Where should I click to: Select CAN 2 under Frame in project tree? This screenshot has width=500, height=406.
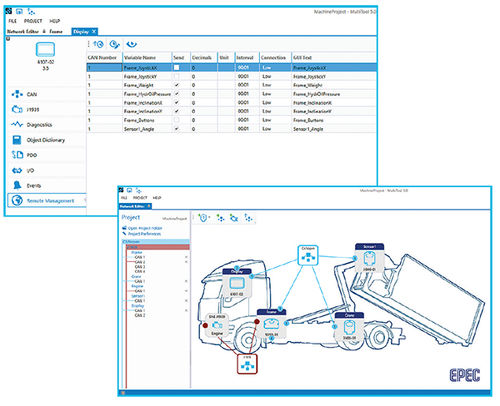click(x=140, y=262)
